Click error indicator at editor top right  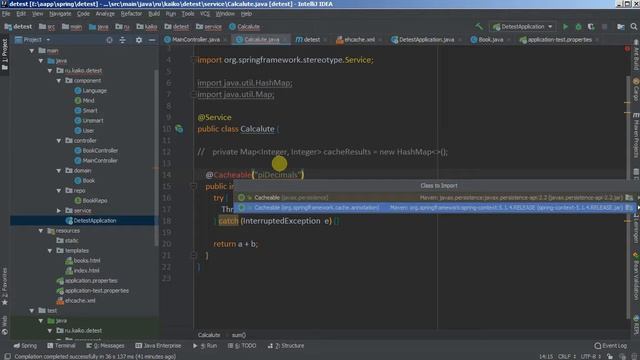click(x=627, y=49)
